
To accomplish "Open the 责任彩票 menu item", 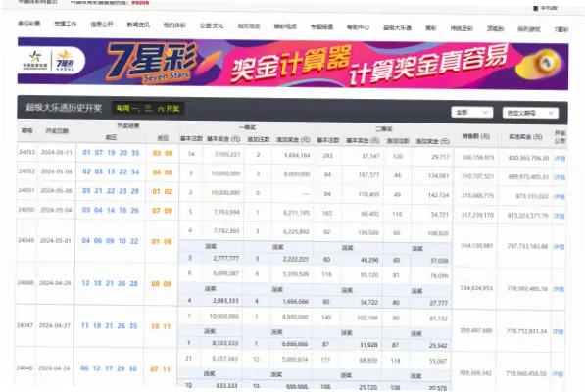I will click(28, 24).
